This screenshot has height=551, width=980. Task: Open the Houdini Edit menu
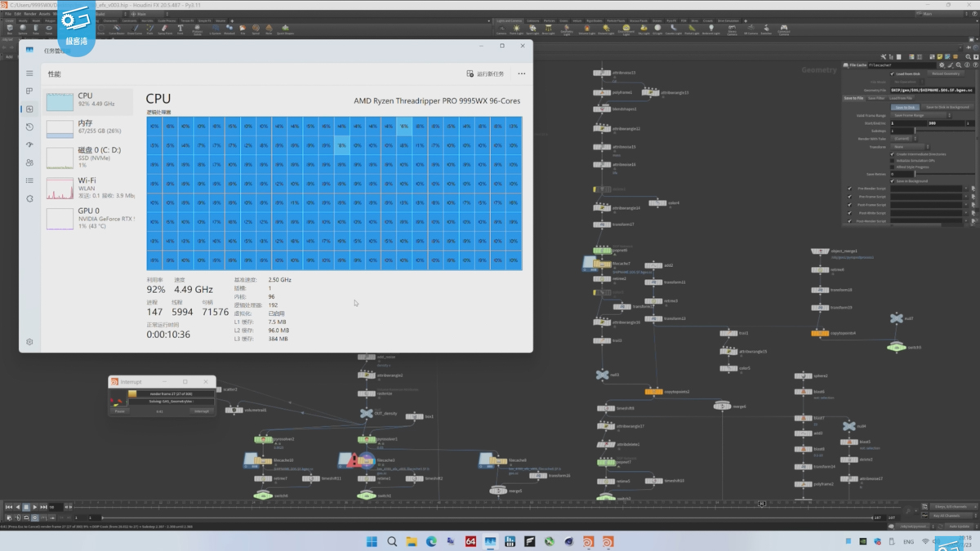[x=16, y=14]
